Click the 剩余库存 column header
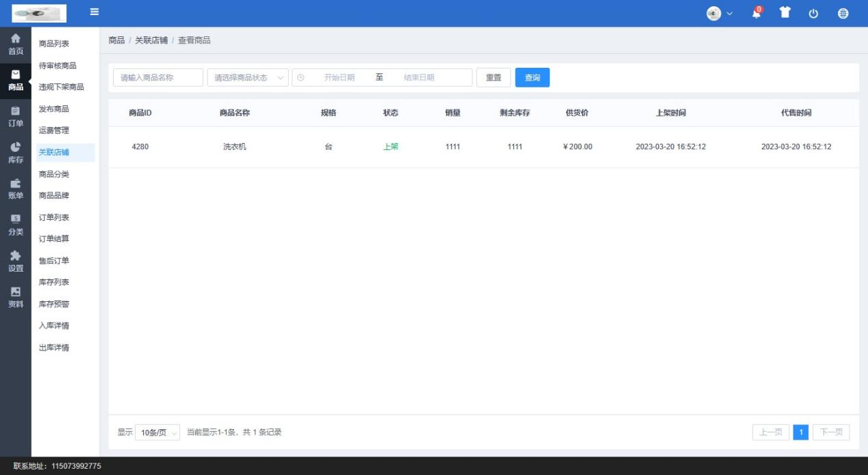Viewport: 868px width, 475px height. point(515,113)
